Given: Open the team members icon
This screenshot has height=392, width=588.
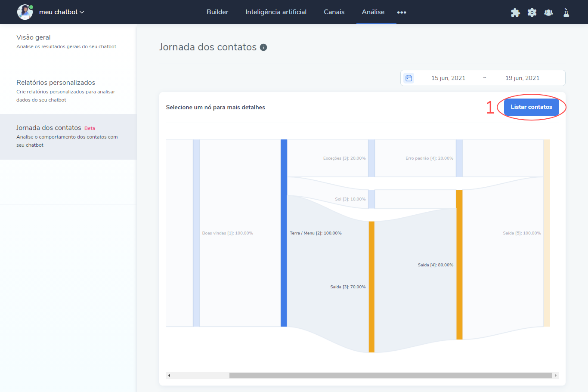Looking at the screenshot, I should (x=548, y=12).
